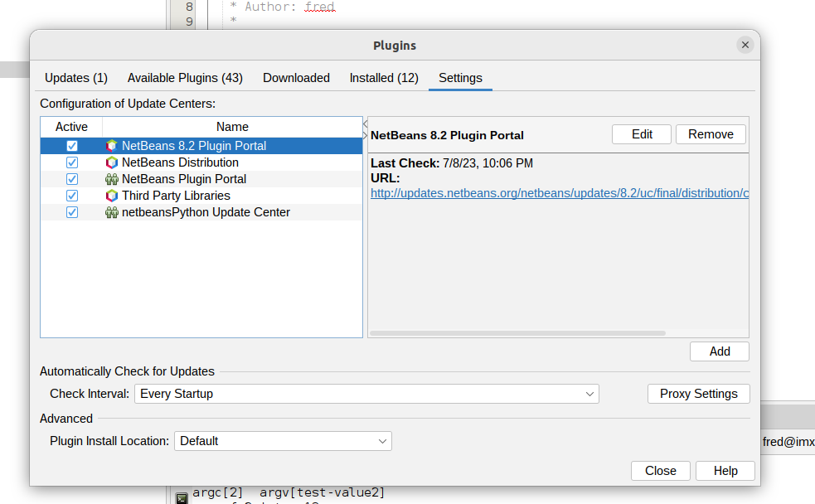This screenshot has height=504, width=815.
Task: Show the Installed (12) tab
Action: [384, 78]
